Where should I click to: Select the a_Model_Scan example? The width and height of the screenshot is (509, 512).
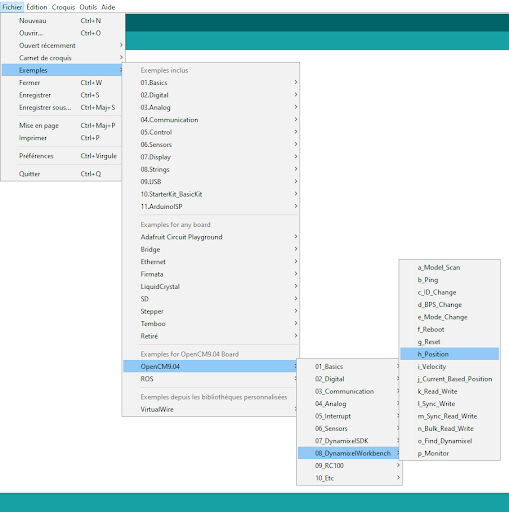click(449, 267)
